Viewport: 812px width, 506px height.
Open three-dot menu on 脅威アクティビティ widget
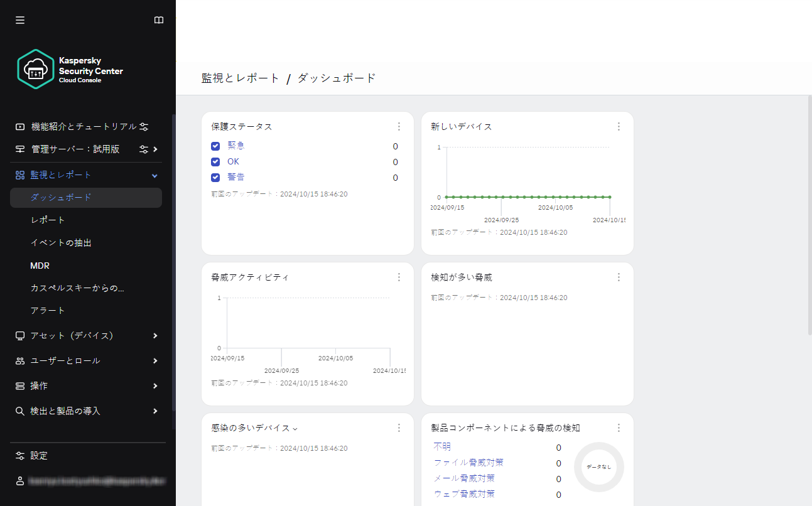(399, 277)
